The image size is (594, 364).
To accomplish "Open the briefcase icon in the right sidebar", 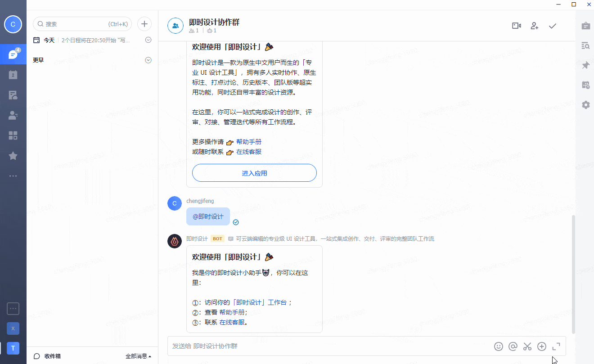I will point(585,26).
